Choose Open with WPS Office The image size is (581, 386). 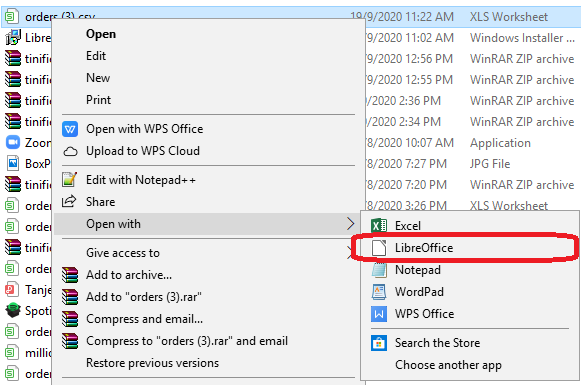point(145,129)
